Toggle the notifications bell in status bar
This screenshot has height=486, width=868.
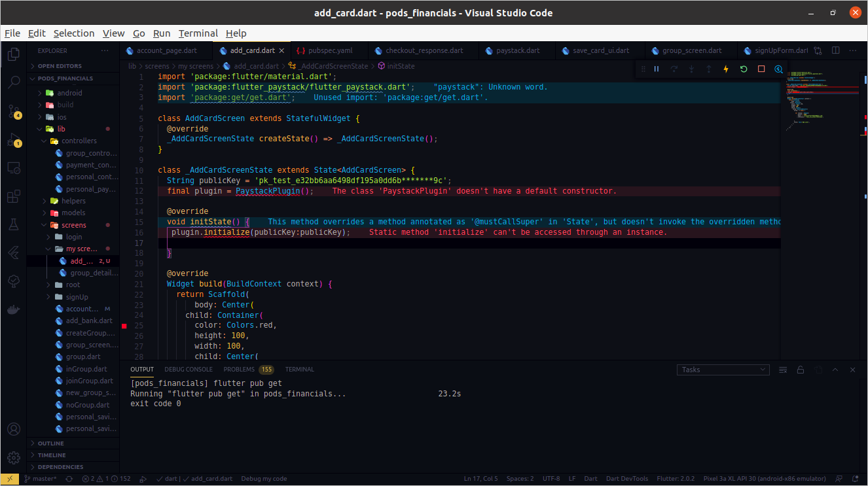click(856, 478)
